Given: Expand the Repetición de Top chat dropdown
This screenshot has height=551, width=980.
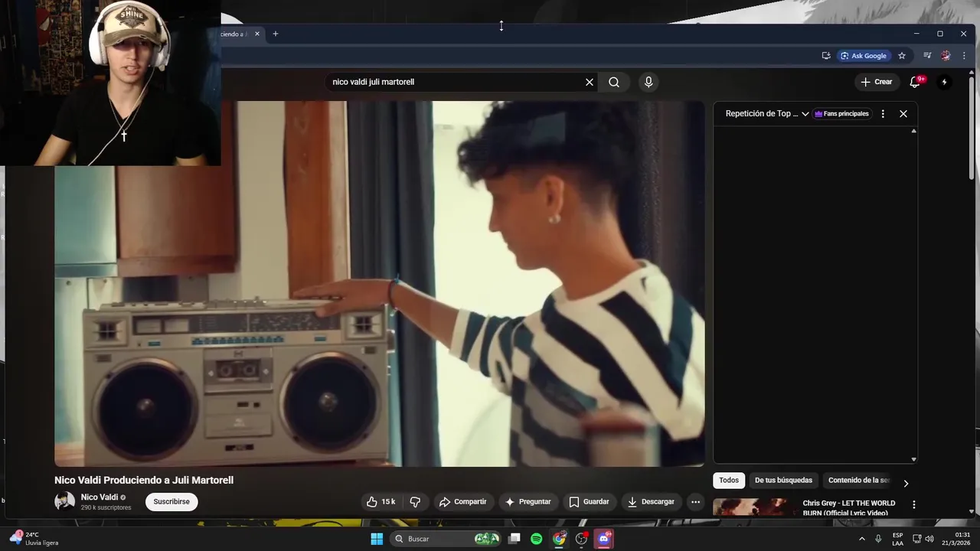Looking at the screenshot, I should tap(767, 113).
